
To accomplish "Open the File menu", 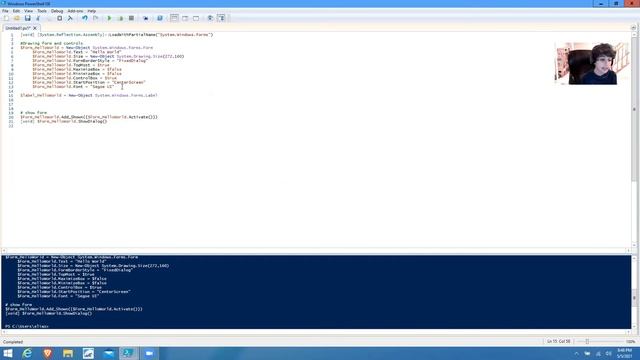I will click(x=5, y=11).
